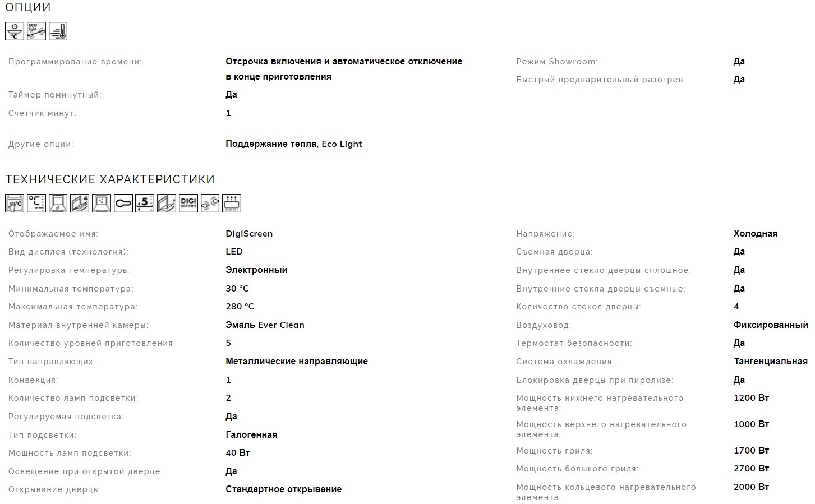The image size is (815, 504).
Task: Click the 4-glass door icon
Action: click(x=80, y=203)
